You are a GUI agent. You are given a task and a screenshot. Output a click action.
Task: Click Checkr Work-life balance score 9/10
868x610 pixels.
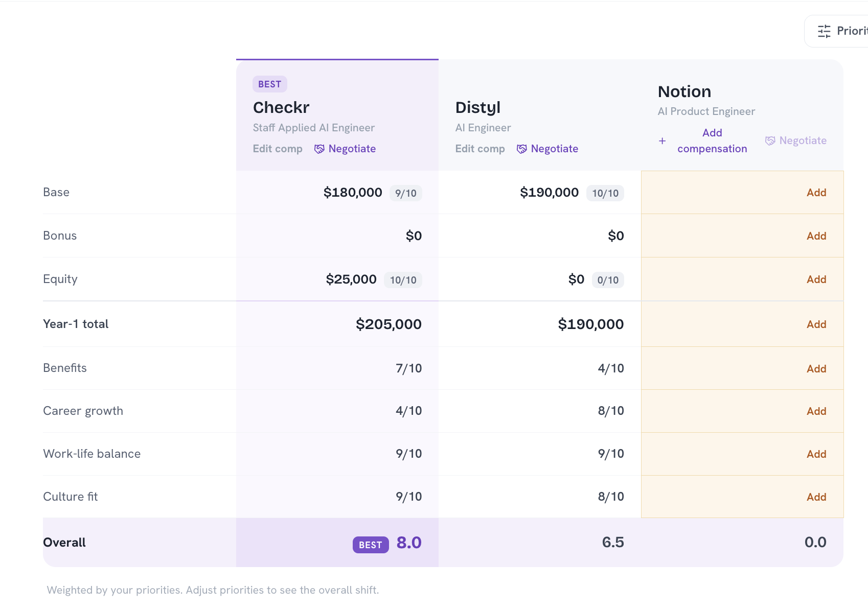(x=409, y=454)
